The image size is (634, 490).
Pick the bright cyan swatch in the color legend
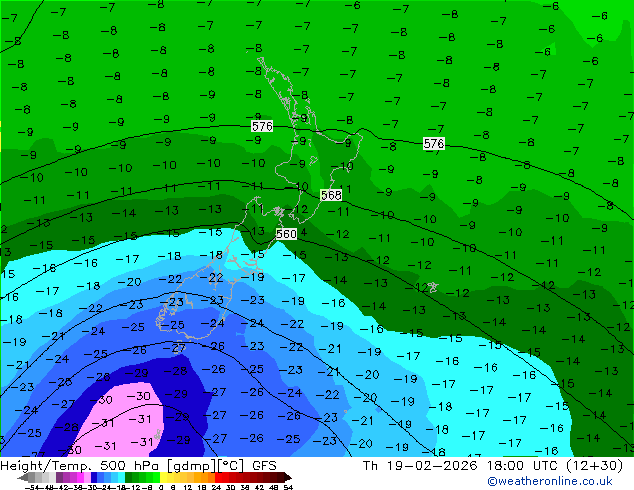(122, 477)
